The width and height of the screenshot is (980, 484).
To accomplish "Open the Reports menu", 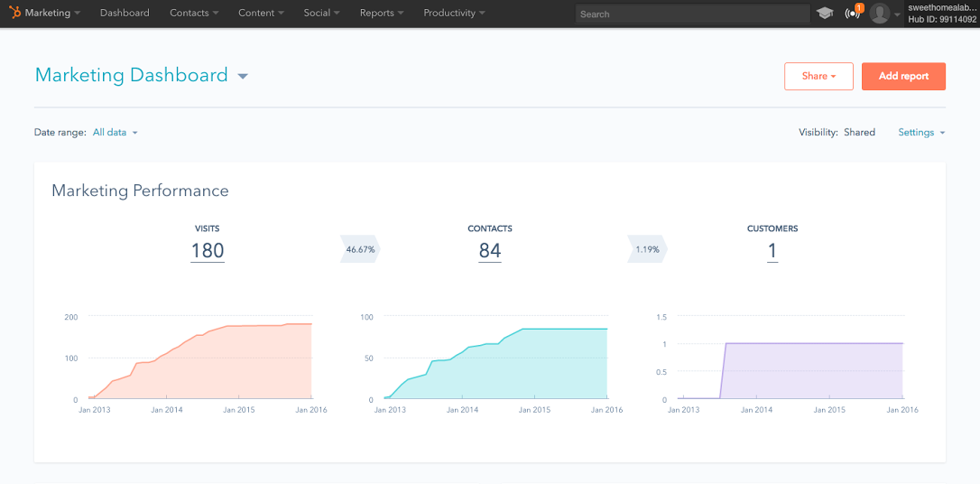I will [381, 14].
